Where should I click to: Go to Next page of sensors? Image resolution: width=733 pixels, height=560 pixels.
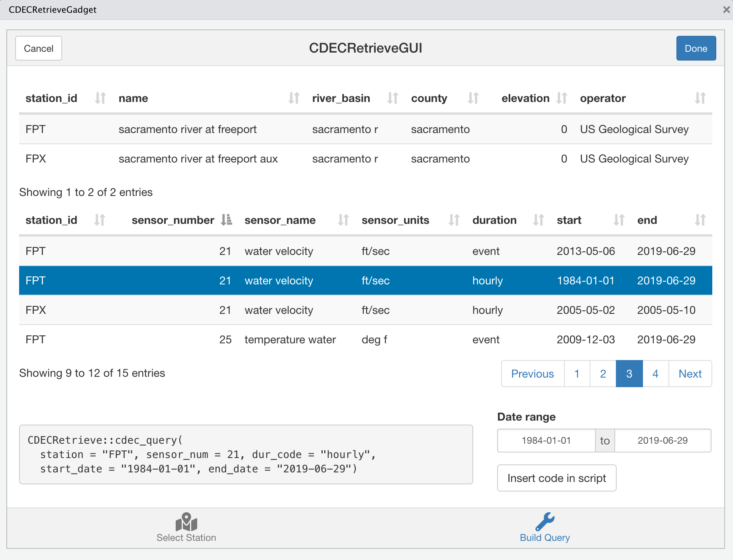coord(690,374)
